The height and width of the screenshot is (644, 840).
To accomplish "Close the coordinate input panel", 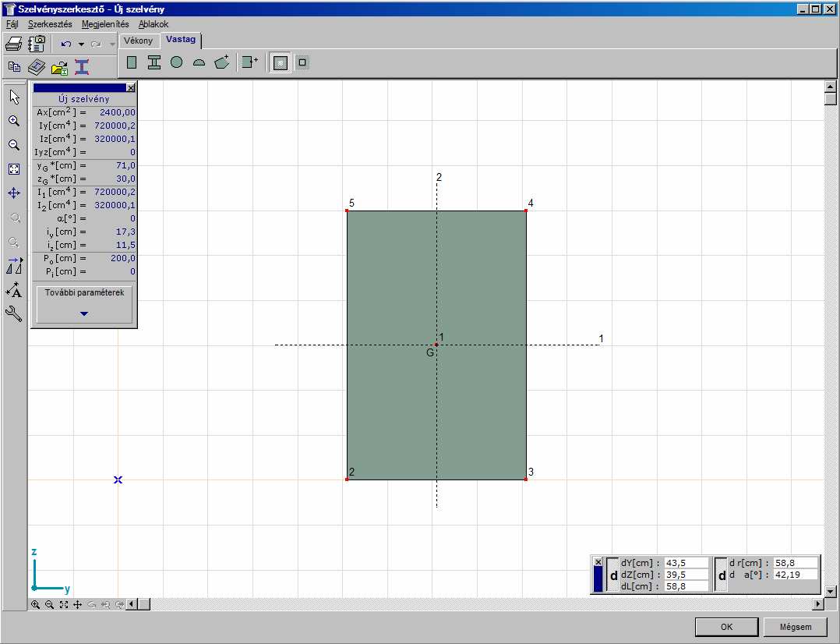I will point(598,562).
